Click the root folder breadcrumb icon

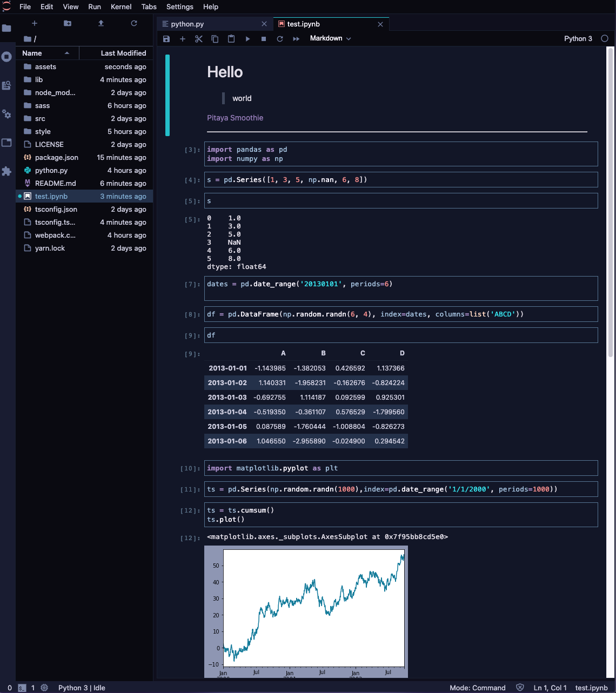coord(27,39)
